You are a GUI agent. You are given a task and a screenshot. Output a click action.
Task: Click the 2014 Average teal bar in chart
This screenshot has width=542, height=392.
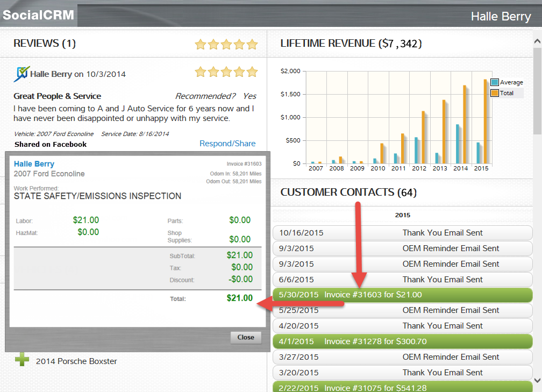(x=457, y=144)
